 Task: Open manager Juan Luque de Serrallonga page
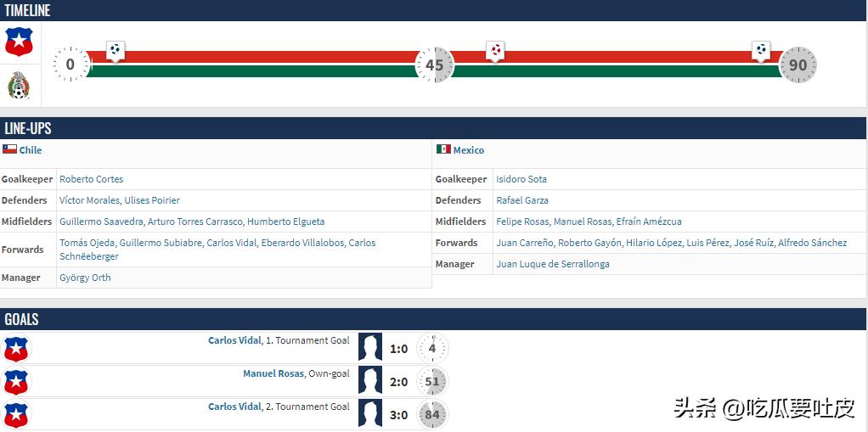553,264
